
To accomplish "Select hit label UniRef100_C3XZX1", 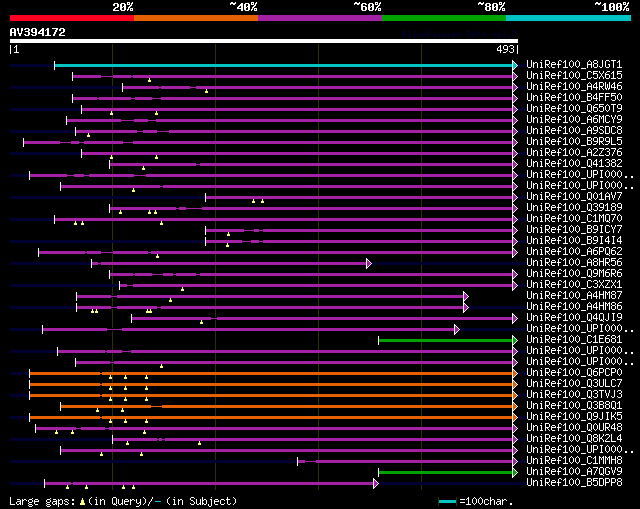I will pyautogui.click(x=574, y=285).
